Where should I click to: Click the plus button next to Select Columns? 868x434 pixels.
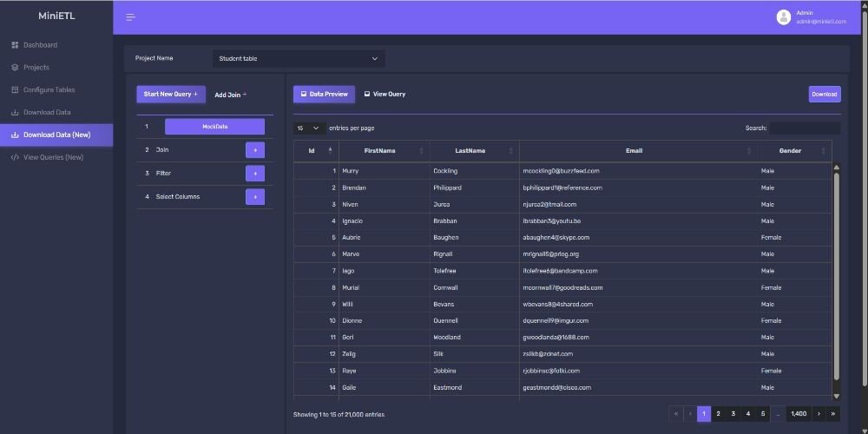254,197
